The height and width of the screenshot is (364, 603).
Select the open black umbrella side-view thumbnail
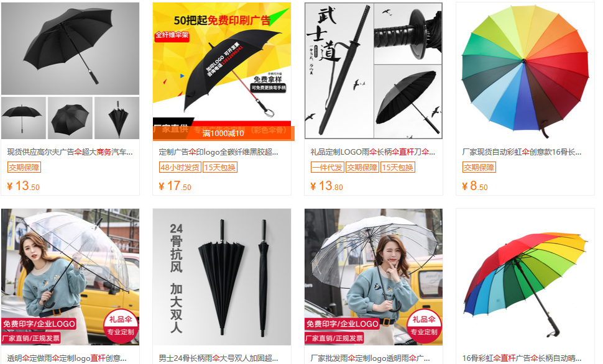point(24,117)
